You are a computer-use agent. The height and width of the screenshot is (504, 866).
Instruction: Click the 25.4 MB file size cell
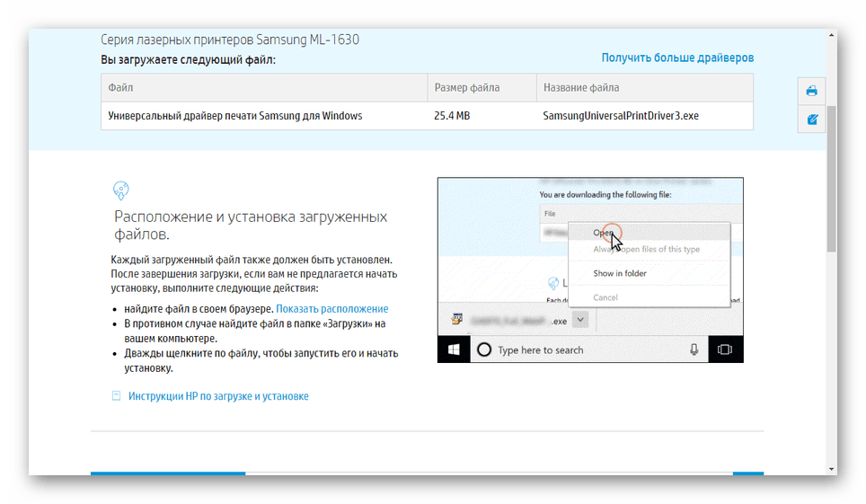[x=482, y=116]
